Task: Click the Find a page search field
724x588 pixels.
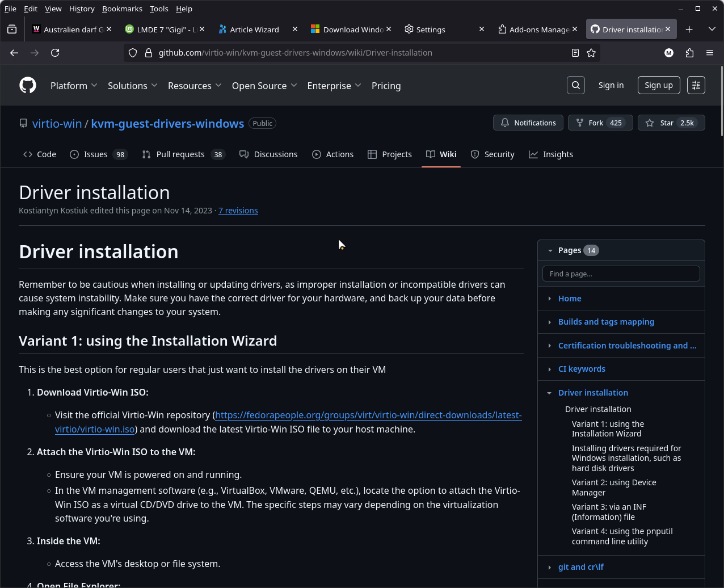Action: click(621, 274)
